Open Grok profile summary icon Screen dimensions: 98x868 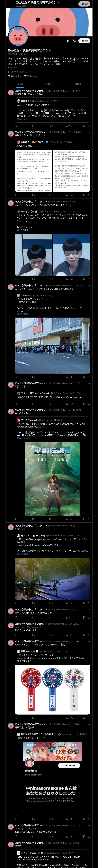(x=68, y=41)
